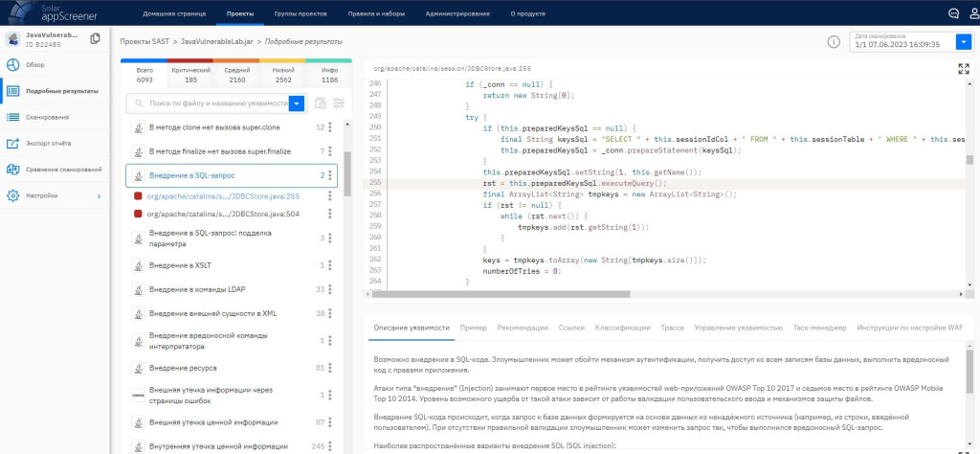980x454 pixels.
Task: Open Настройки gear icon
Action: tap(12, 195)
